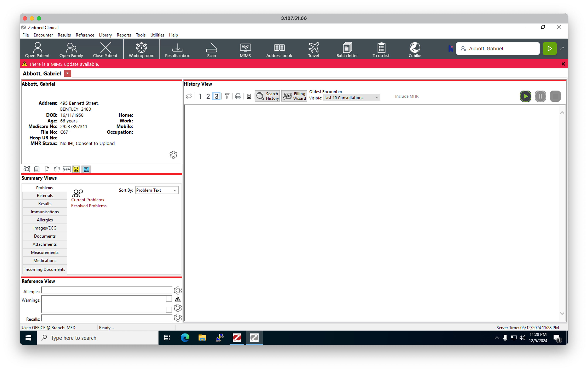Click the waveform ECG icon below patient details

[x=66, y=169]
